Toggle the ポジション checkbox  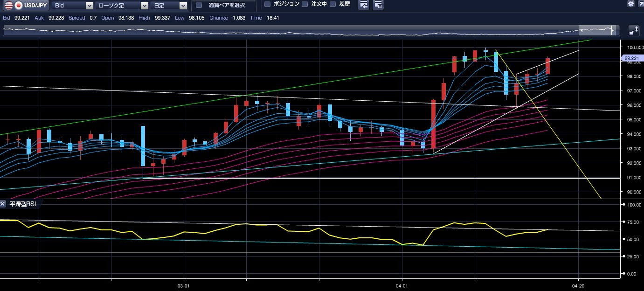[267, 4]
